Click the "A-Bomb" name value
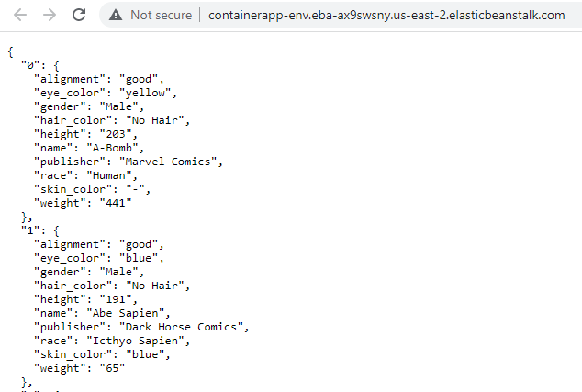 pos(112,148)
